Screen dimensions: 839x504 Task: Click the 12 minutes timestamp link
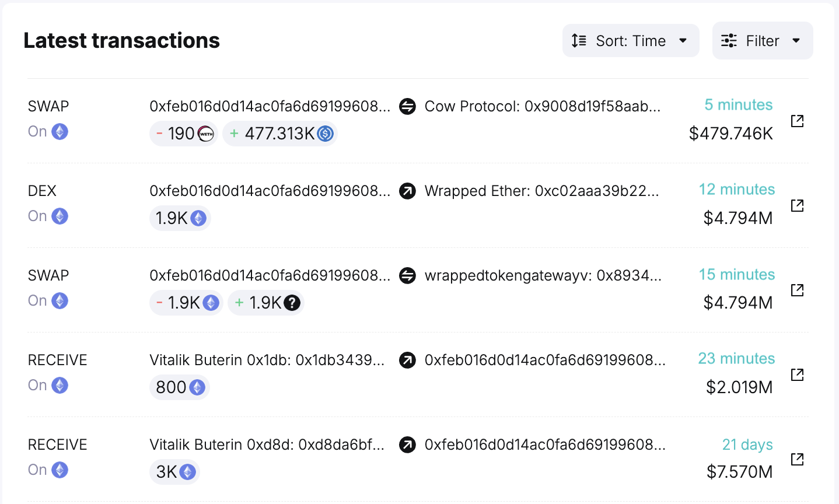(x=736, y=190)
